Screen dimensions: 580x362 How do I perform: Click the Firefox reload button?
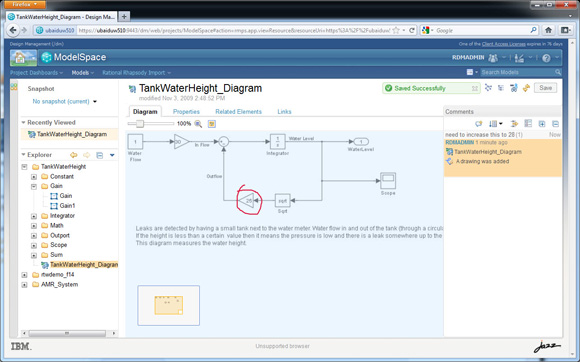click(411, 30)
